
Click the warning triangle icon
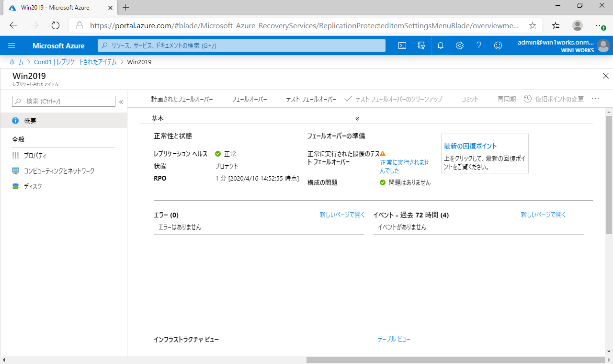coord(383,154)
